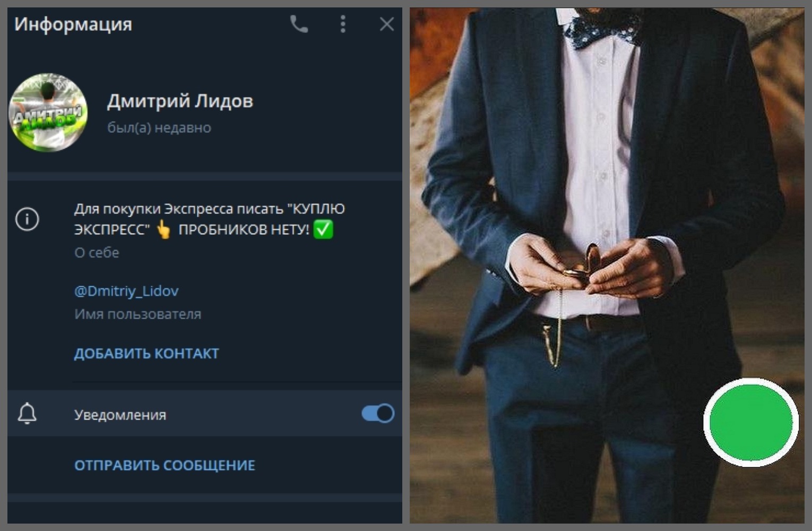Click ДОБАВИТЬ КОНТАКТ to add the contact
The width and height of the screenshot is (812, 531).
[x=146, y=353]
